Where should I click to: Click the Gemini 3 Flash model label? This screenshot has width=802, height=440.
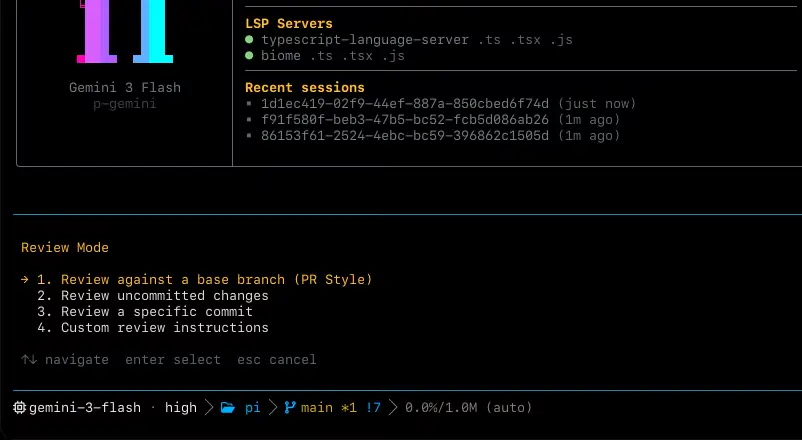pos(125,87)
